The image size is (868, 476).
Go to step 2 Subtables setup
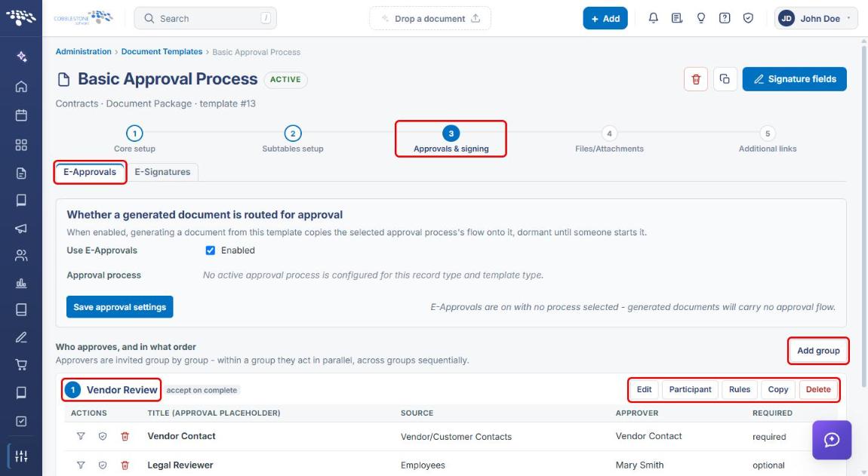pyautogui.click(x=293, y=139)
